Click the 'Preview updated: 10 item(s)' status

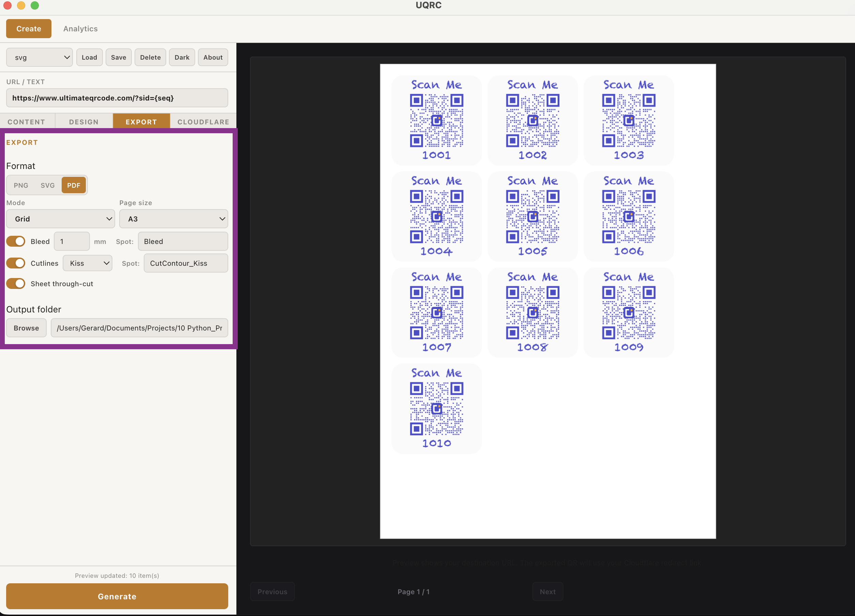[x=117, y=576]
